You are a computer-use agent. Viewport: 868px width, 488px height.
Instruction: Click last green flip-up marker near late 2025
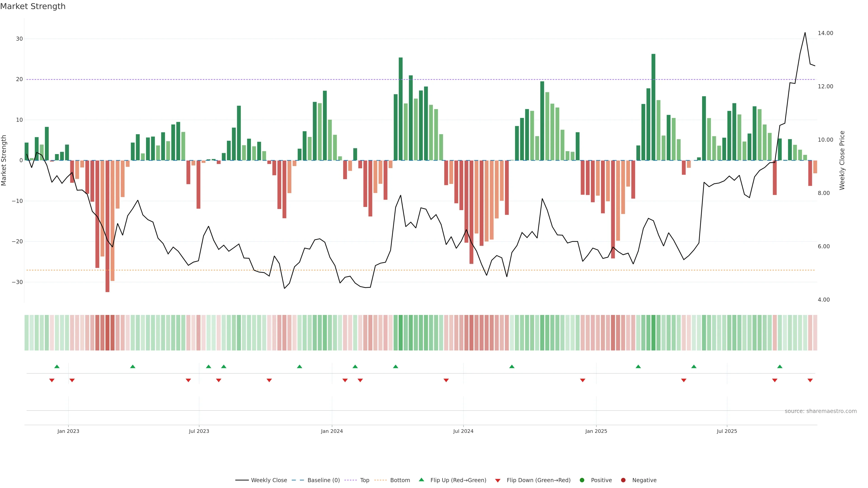click(x=780, y=366)
